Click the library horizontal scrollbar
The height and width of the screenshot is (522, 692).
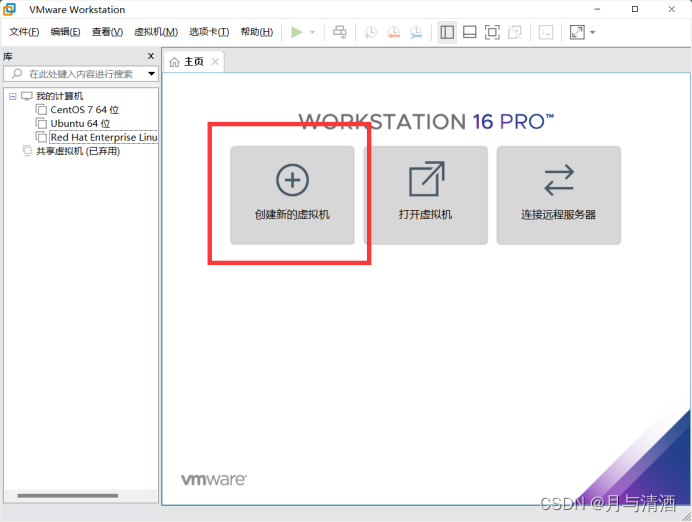(x=68, y=496)
